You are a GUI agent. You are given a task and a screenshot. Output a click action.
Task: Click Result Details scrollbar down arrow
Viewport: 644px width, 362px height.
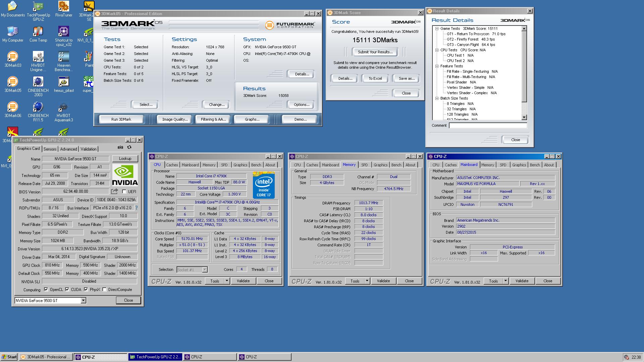(524, 117)
